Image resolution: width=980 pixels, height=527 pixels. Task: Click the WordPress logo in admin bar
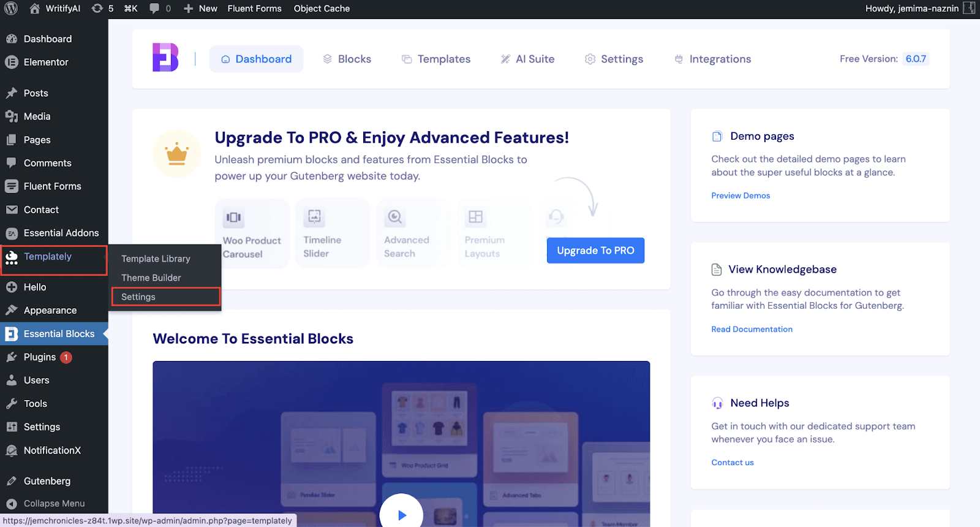[x=11, y=9]
